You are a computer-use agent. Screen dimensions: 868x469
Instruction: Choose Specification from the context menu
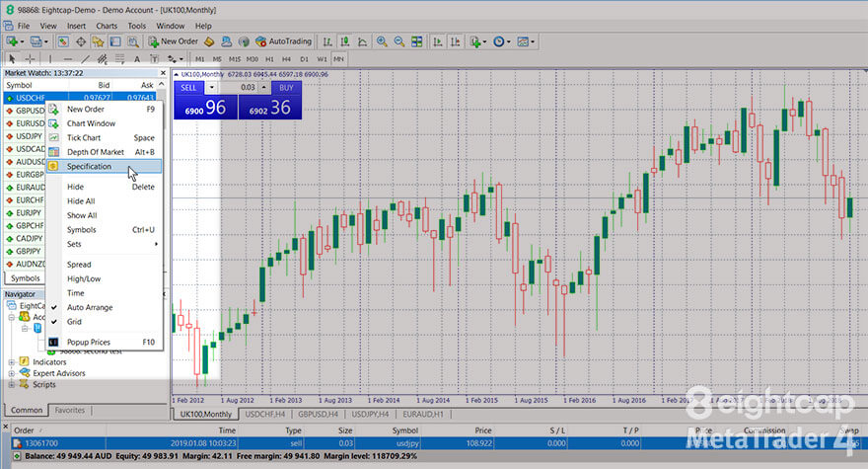click(105, 166)
